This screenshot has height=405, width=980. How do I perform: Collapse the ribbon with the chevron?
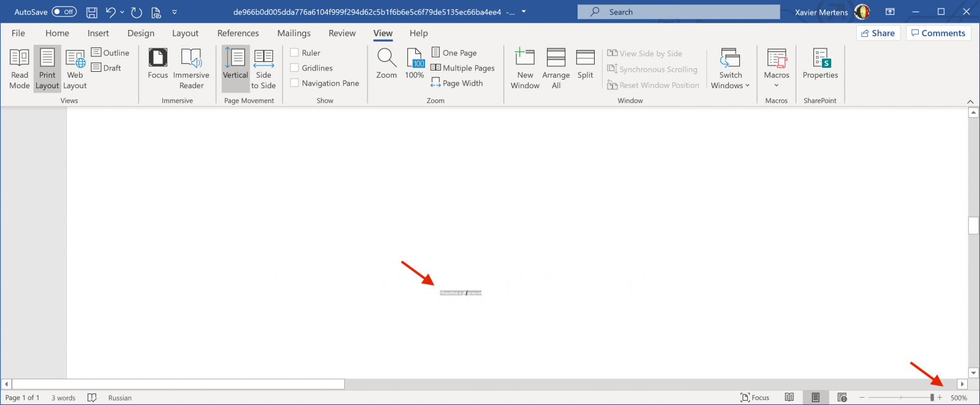click(x=970, y=102)
